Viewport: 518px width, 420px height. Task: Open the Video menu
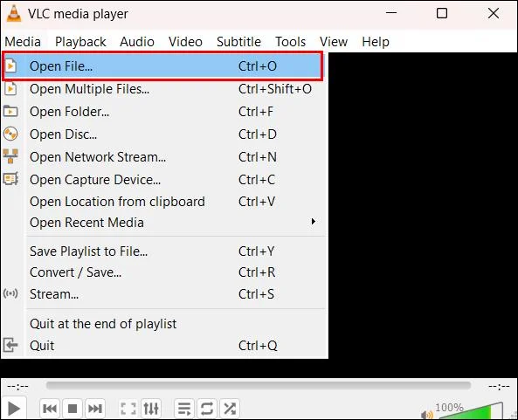point(185,42)
